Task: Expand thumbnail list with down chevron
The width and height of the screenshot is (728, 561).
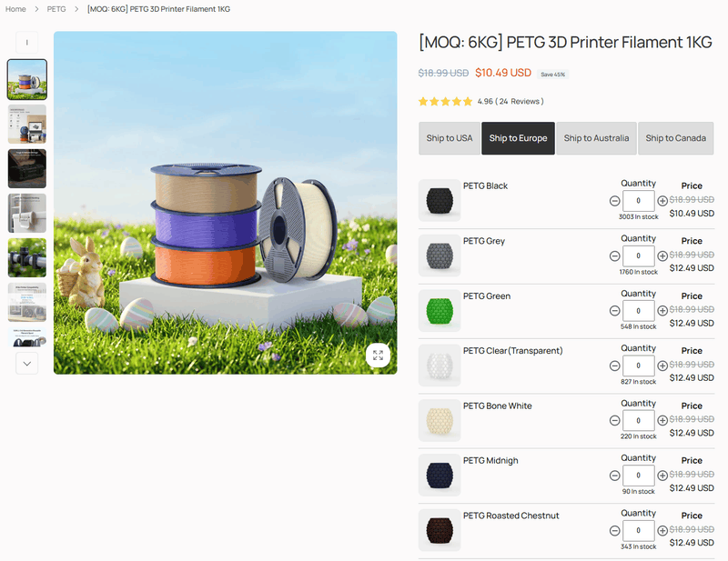Action: [27, 364]
